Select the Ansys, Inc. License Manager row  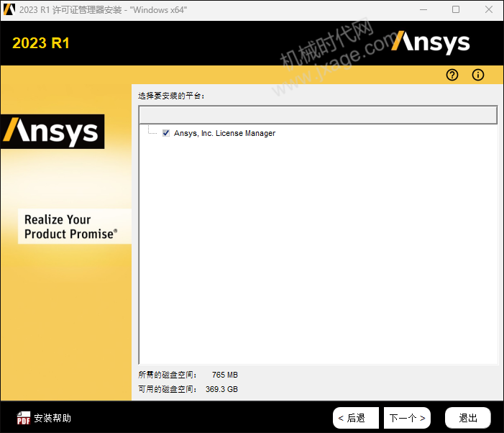point(224,133)
